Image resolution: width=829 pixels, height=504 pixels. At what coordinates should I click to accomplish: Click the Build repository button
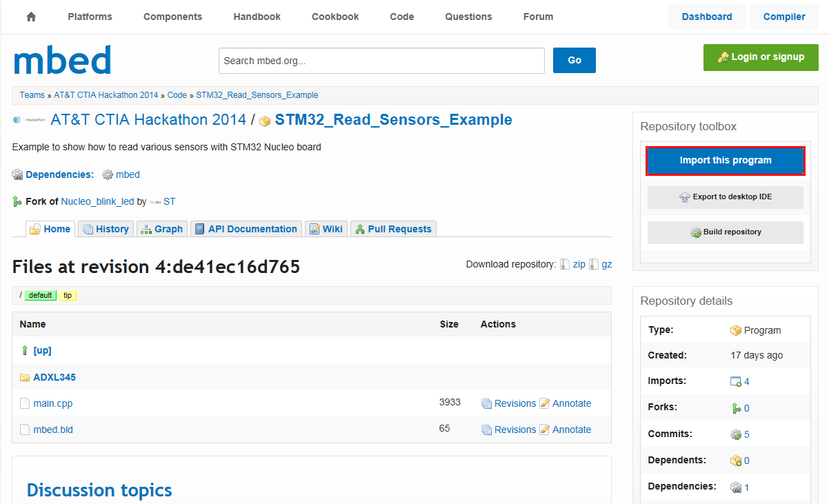[725, 232]
